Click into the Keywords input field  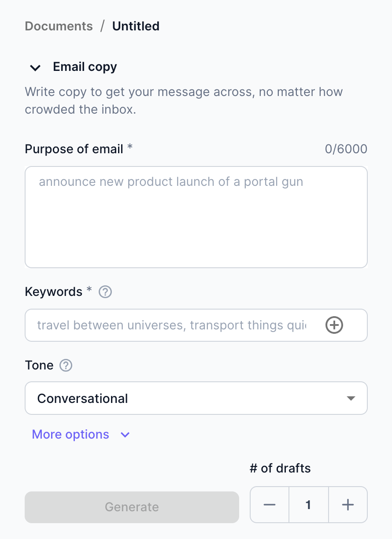pos(172,325)
